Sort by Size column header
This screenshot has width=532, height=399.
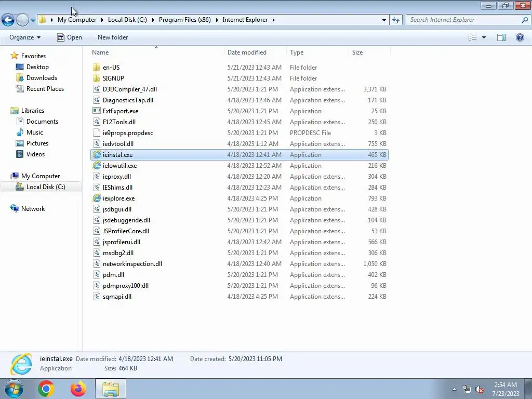coord(357,52)
